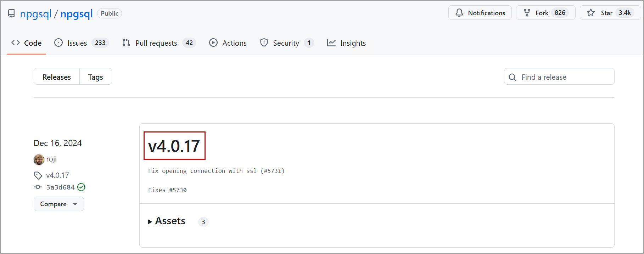Open the Compare dropdown
Screen dimensions: 644x254
(59, 204)
